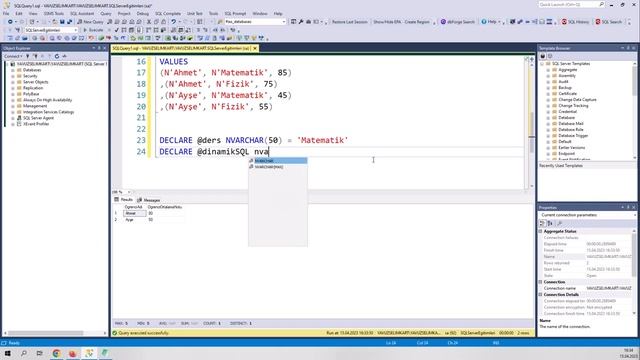Select the Database Trigger templates folder
This screenshot has height=360, width=640.
pos(573,136)
